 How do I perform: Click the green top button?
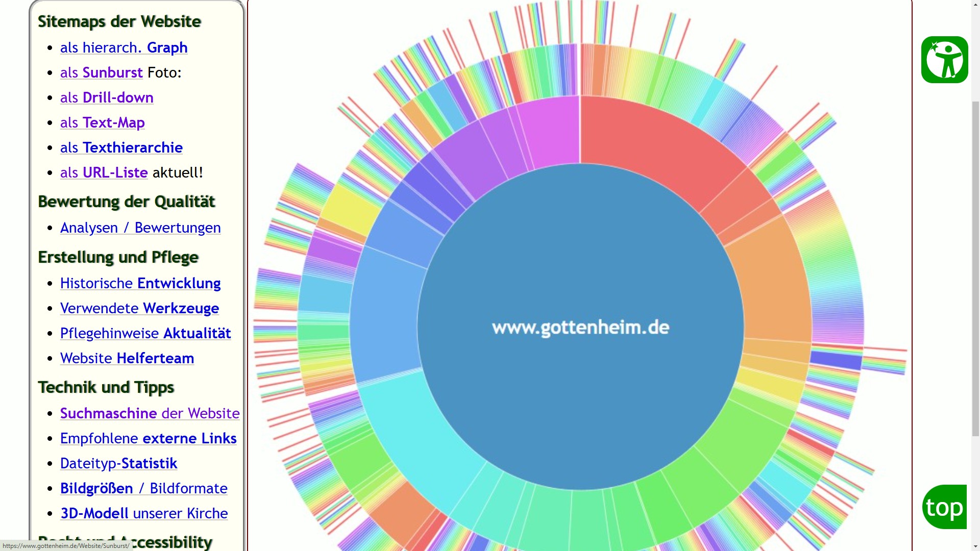[944, 507]
